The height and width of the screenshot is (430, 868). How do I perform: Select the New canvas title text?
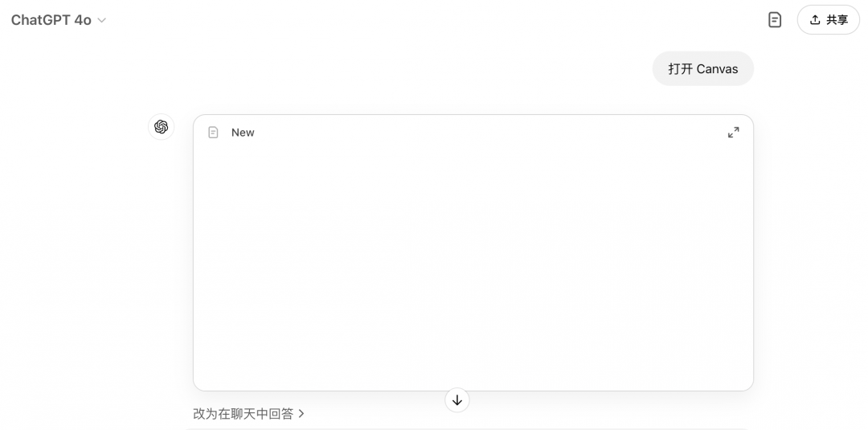(x=243, y=133)
